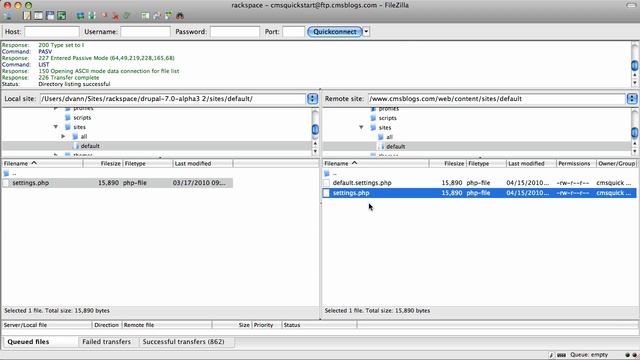Click in the Password input field
This screenshot has height=360, width=640.
pyautogui.click(x=235, y=31)
